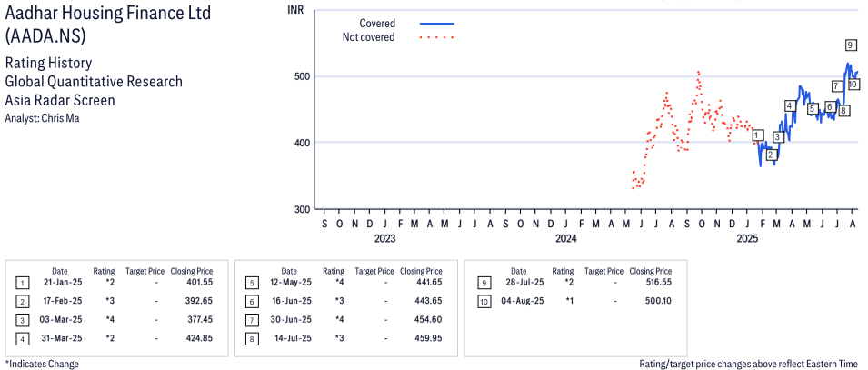The image size is (868, 370).
Task: Select chart marker 9 at the price peak
Action: [852, 45]
